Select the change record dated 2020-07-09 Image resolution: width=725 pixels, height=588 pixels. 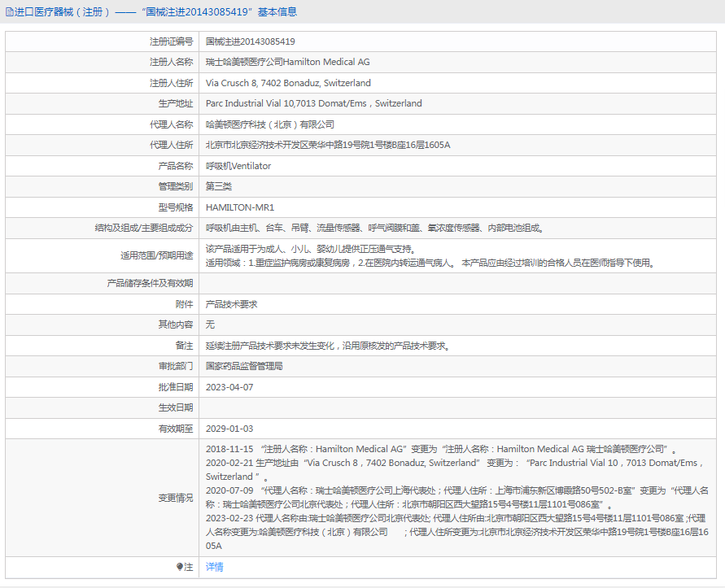(x=457, y=498)
